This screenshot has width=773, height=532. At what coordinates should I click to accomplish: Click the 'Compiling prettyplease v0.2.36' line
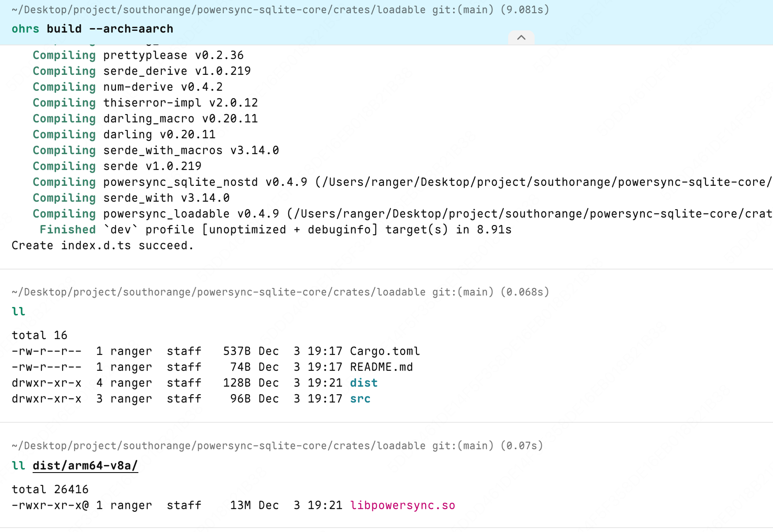point(138,55)
